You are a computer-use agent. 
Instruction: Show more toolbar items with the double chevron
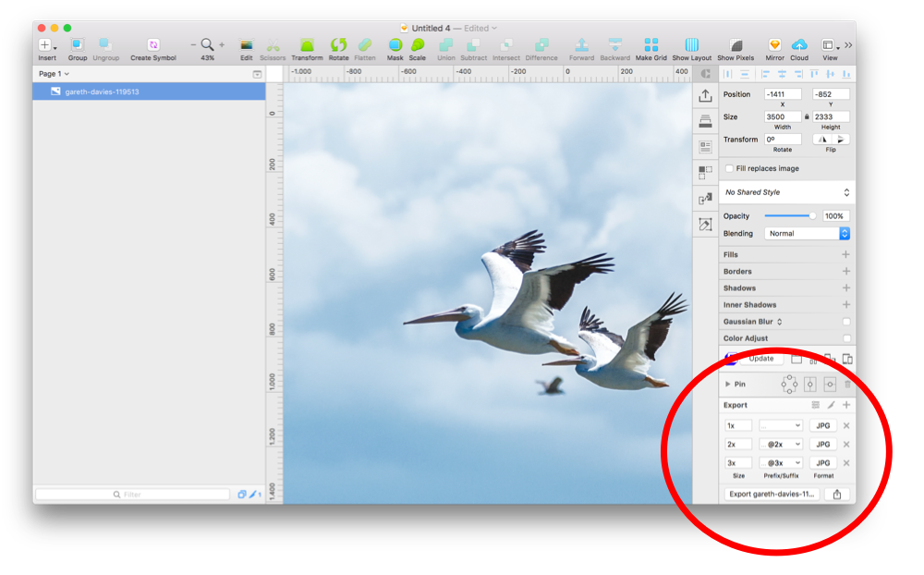(848, 44)
